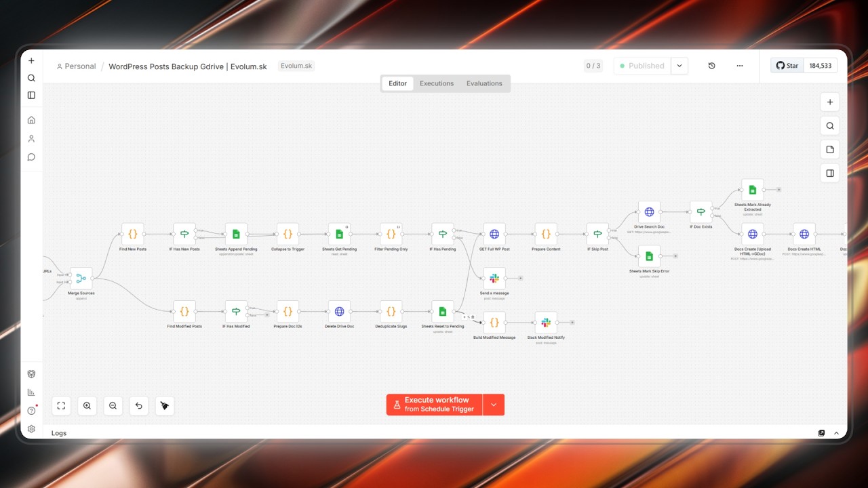Open the Sheets Get Pending node
868x488 pixels.
pos(339,234)
